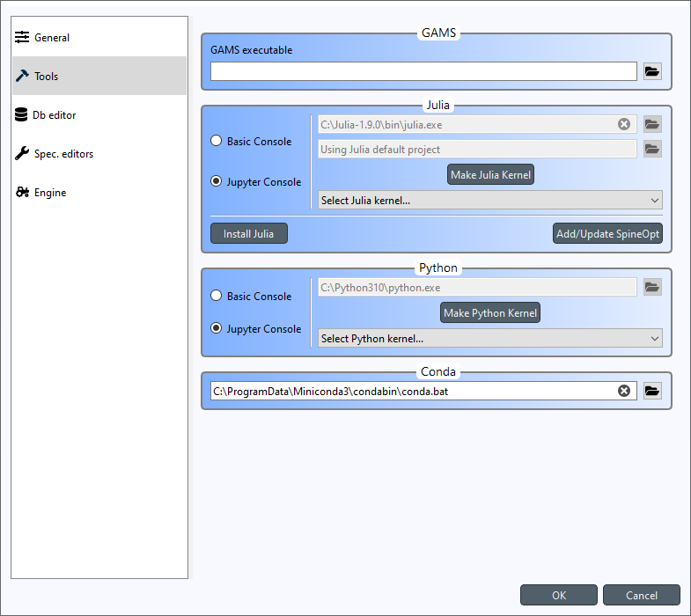Screen dimensions: 691x616
Task: Click the Python group title
Action: (438, 268)
